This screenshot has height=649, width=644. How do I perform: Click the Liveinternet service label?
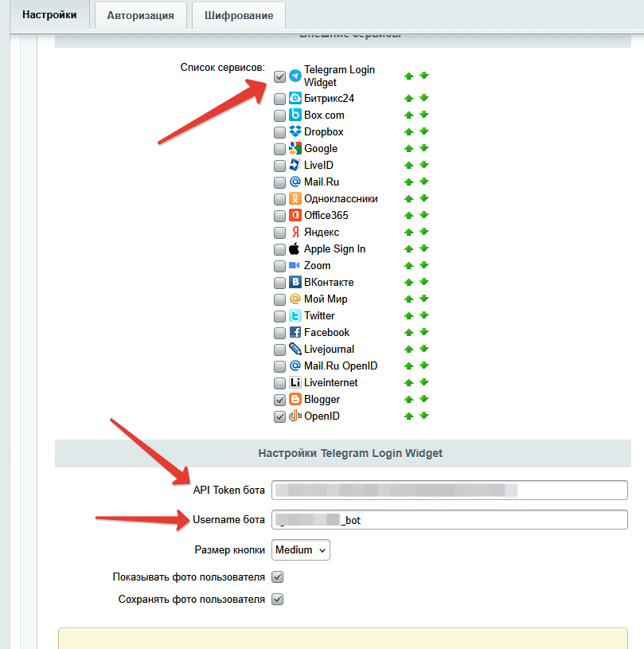pos(330,382)
